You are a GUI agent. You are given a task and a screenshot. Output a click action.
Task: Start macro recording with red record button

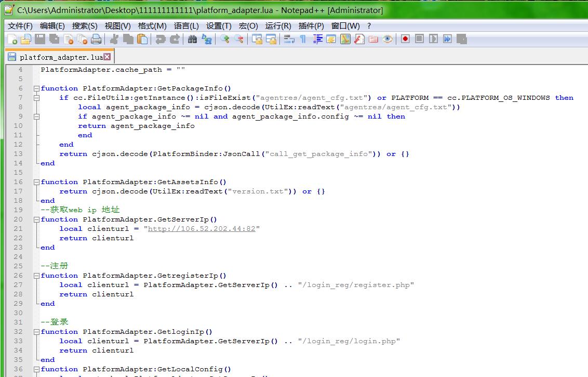405,39
